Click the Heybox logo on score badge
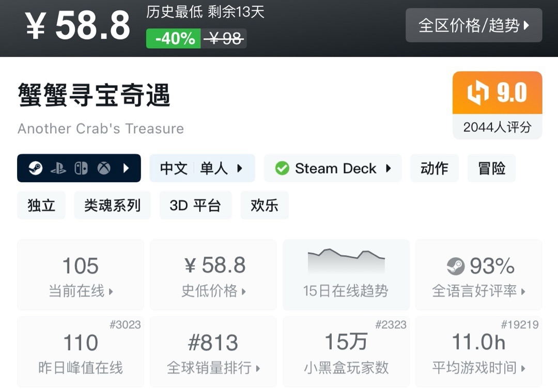 tap(478, 93)
